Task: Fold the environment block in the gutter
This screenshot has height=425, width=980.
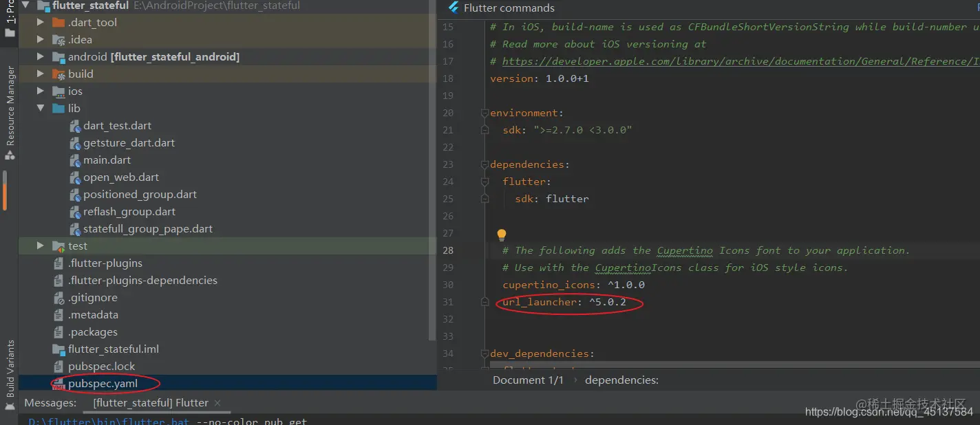Action: tap(485, 113)
